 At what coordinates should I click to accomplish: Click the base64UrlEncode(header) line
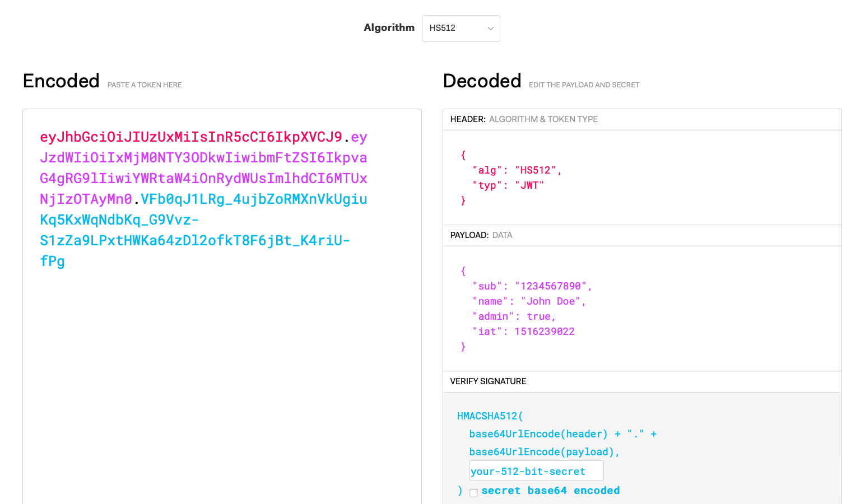pyautogui.click(x=562, y=434)
